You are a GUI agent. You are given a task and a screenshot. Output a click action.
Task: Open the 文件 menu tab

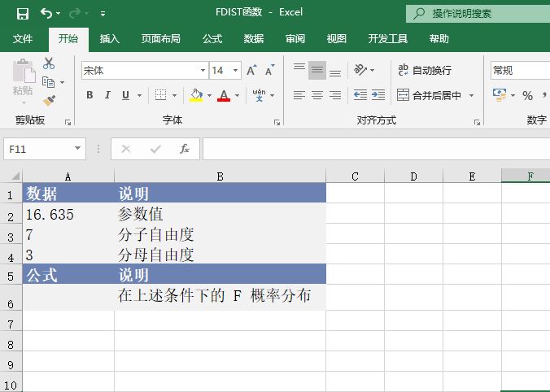pyautogui.click(x=23, y=38)
